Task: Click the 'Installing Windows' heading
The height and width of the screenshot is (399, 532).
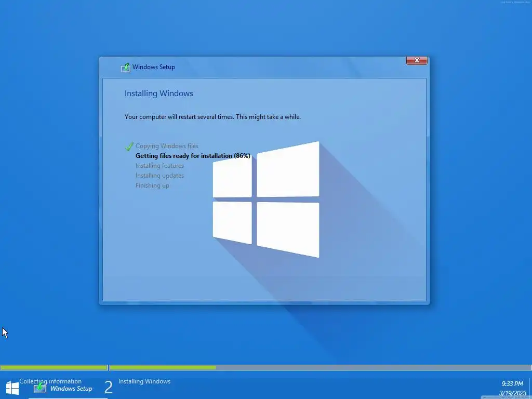Action: [159, 94]
